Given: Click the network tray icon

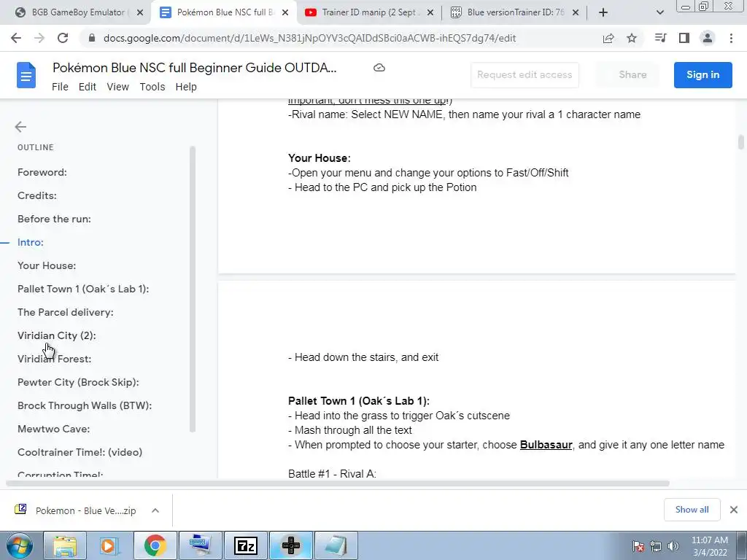Looking at the screenshot, I should click(x=656, y=546).
